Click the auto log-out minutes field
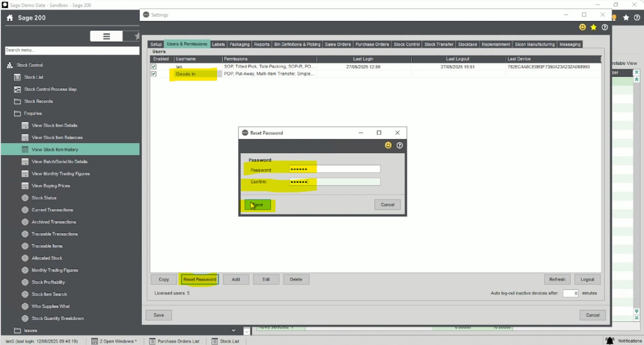This screenshot has height=345, width=644. pos(570,293)
